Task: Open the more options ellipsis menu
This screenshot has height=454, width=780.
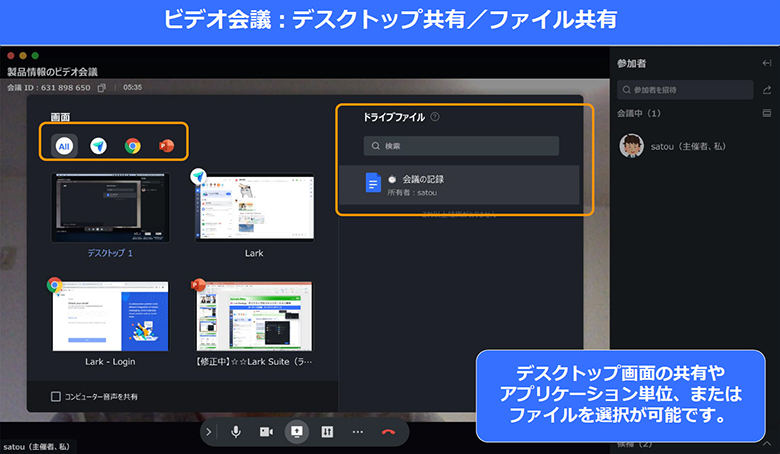Action: coord(358,432)
